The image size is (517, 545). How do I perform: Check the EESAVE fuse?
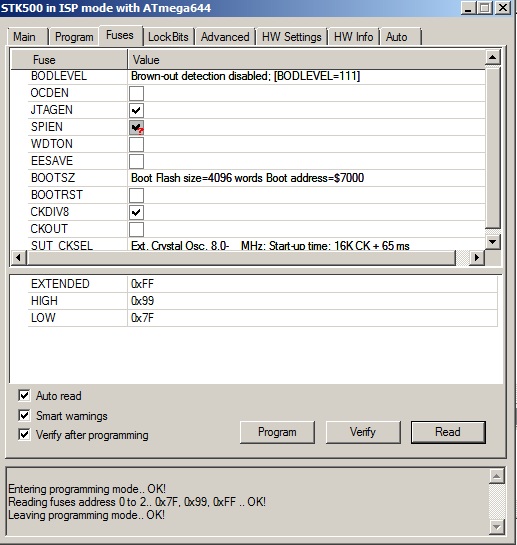coord(136,161)
